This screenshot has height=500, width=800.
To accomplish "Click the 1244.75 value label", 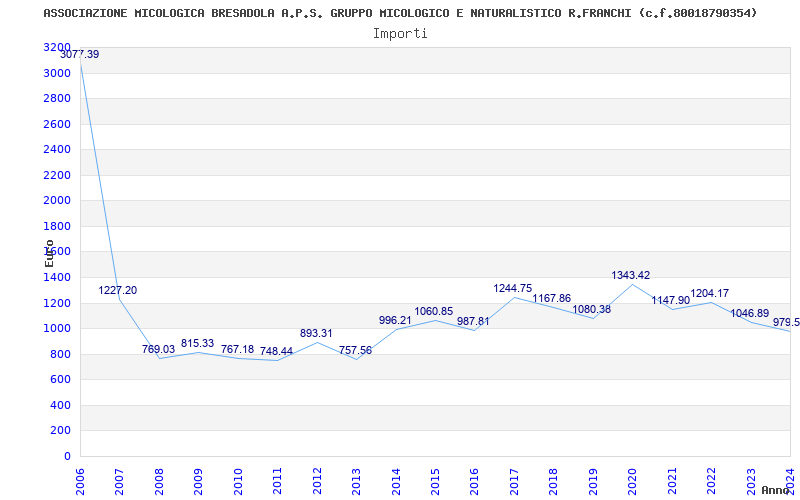I will coord(513,288).
